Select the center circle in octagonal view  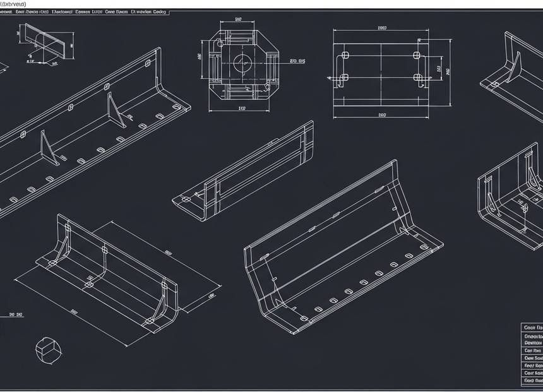click(x=242, y=62)
